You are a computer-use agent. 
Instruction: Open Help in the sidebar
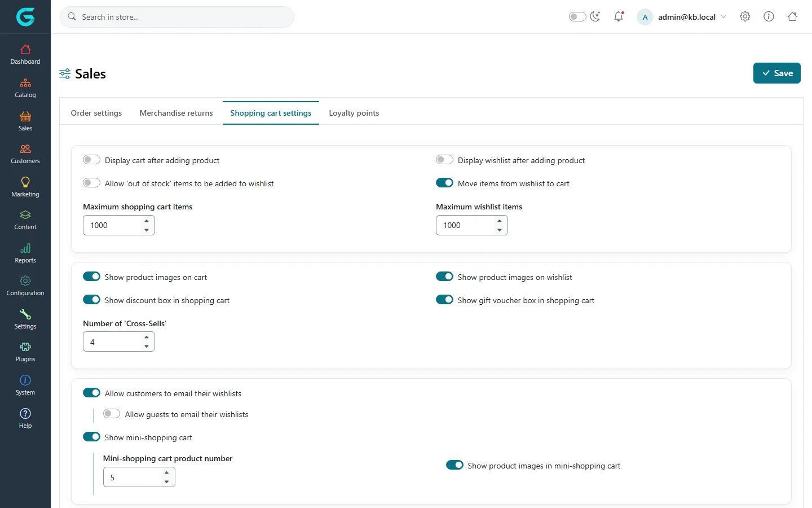click(25, 418)
